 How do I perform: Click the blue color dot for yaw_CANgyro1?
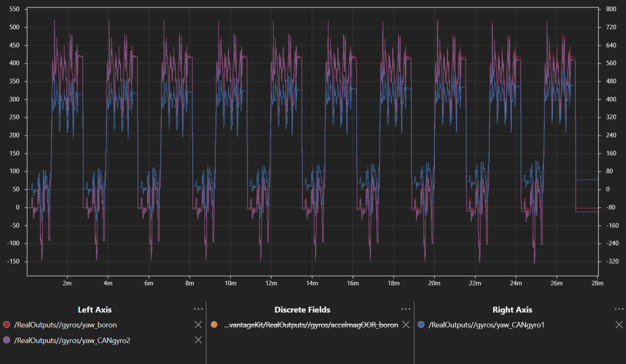(x=421, y=324)
